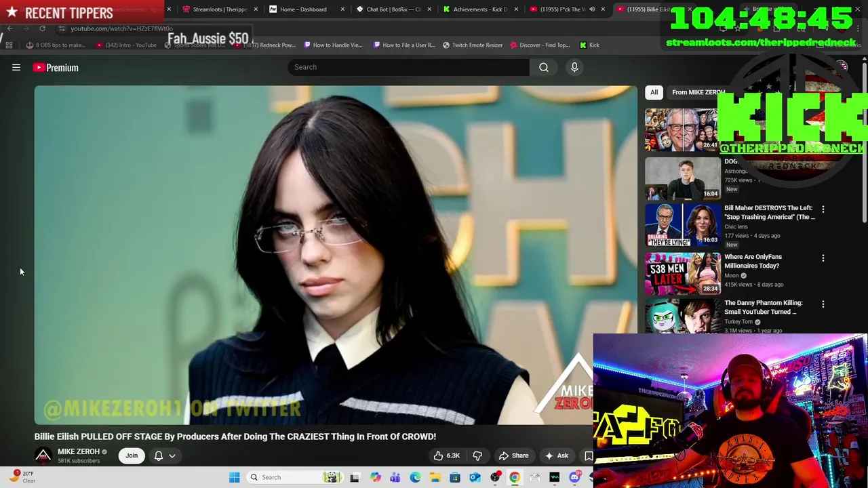This screenshot has height=488, width=868.
Task: Toggle the notification bell for MIKE ZEROH
Action: click(159, 455)
